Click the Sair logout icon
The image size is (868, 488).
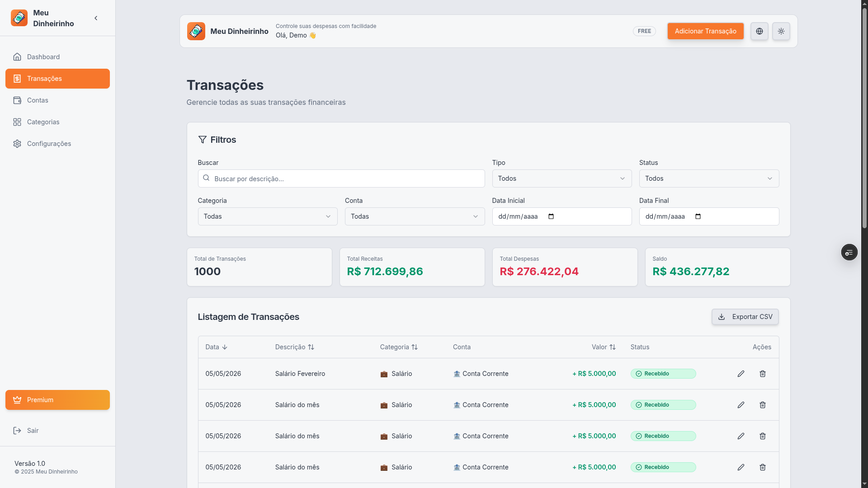coord(17,431)
